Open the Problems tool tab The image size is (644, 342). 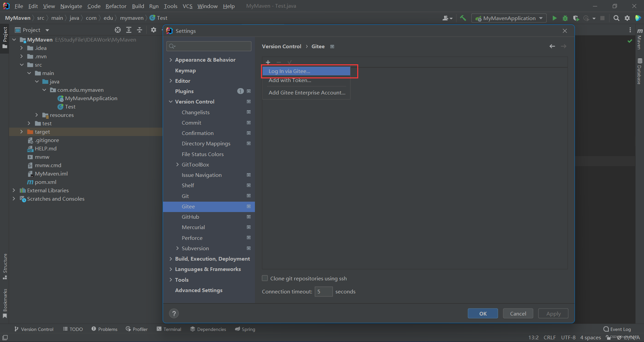tap(104, 329)
